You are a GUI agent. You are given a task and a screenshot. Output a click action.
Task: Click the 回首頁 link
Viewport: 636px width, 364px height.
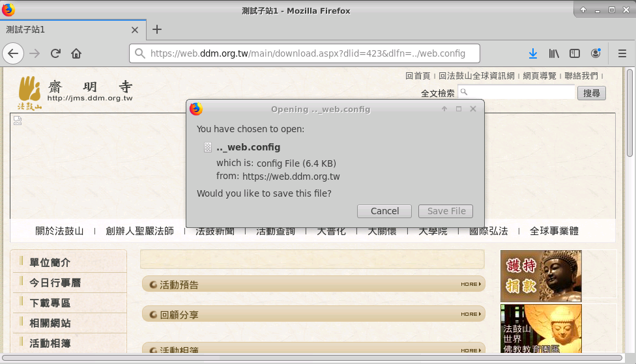pos(418,76)
